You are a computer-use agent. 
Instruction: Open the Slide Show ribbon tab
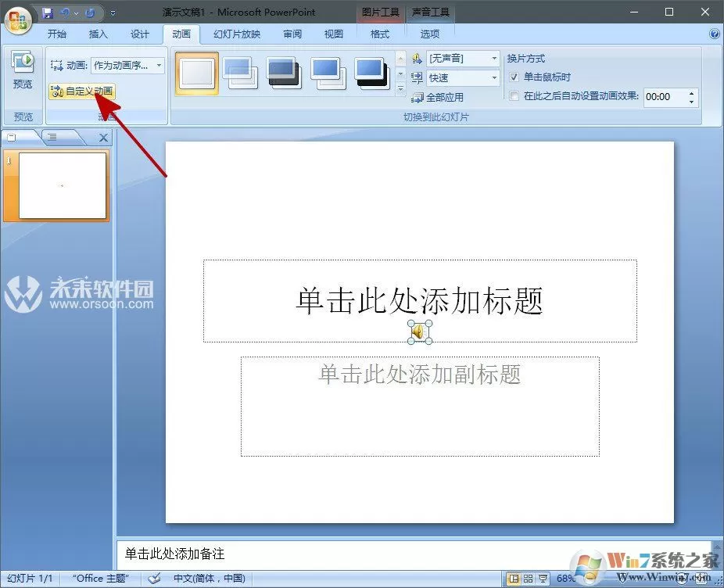237,34
